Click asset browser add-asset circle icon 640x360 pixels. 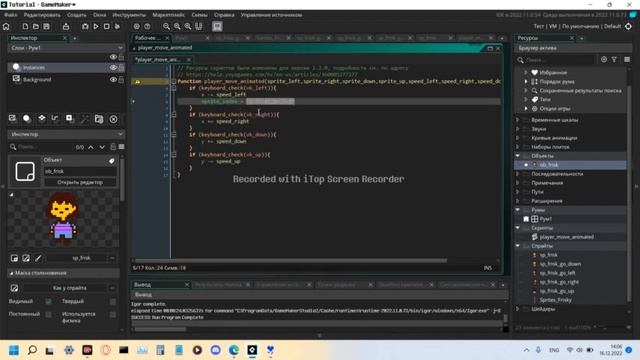coord(604,60)
